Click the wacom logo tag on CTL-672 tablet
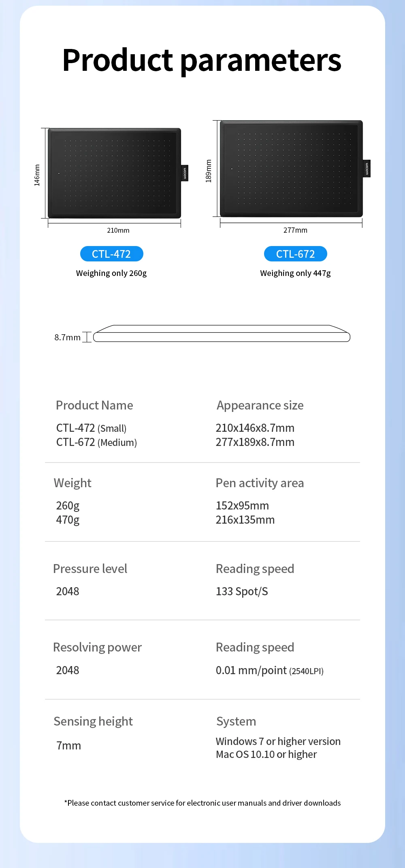Screen dimensions: 405x868 [367, 168]
